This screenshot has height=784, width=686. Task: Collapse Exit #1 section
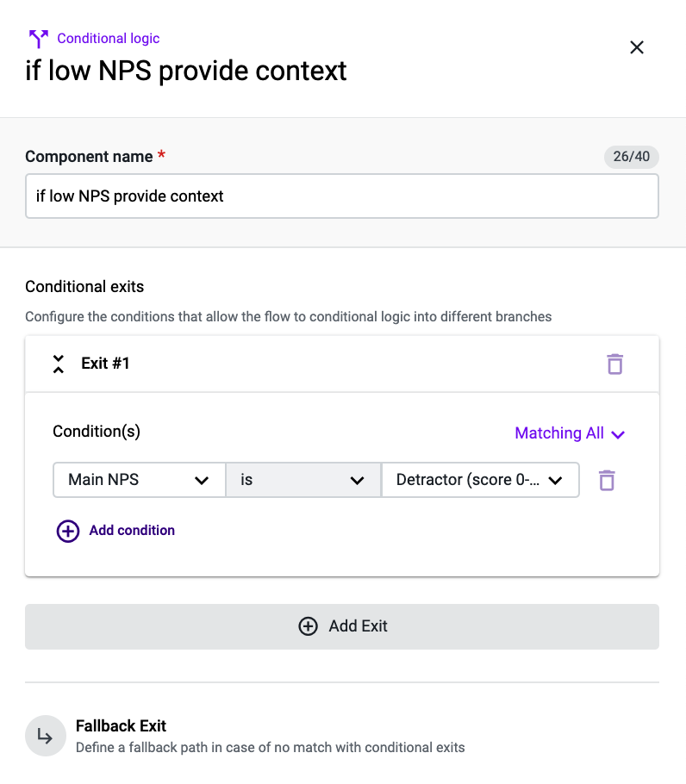(59, 364)
